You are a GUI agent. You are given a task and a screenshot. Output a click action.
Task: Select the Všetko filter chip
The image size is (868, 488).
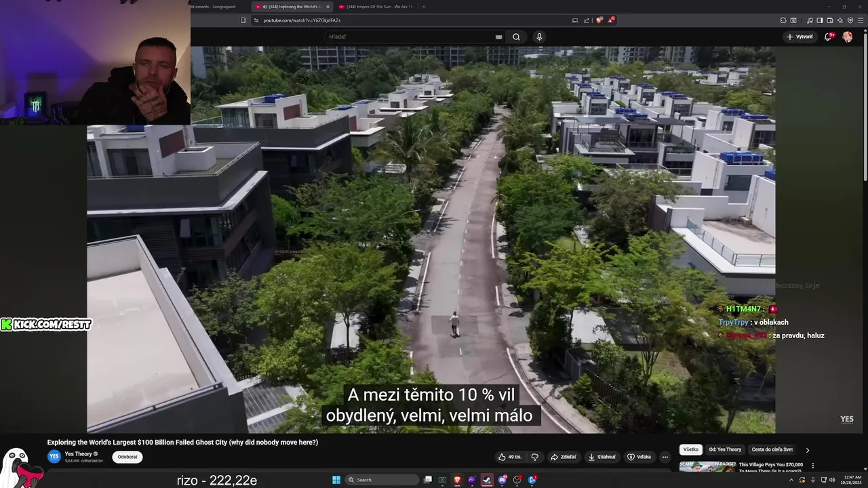(690, 449)
